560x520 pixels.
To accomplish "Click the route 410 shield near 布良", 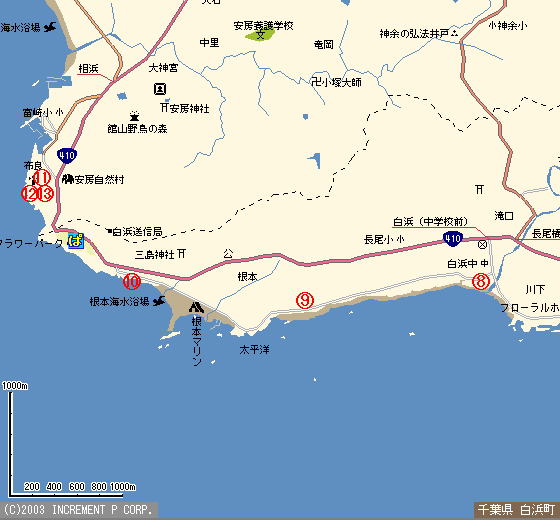I will click(67, 156).
